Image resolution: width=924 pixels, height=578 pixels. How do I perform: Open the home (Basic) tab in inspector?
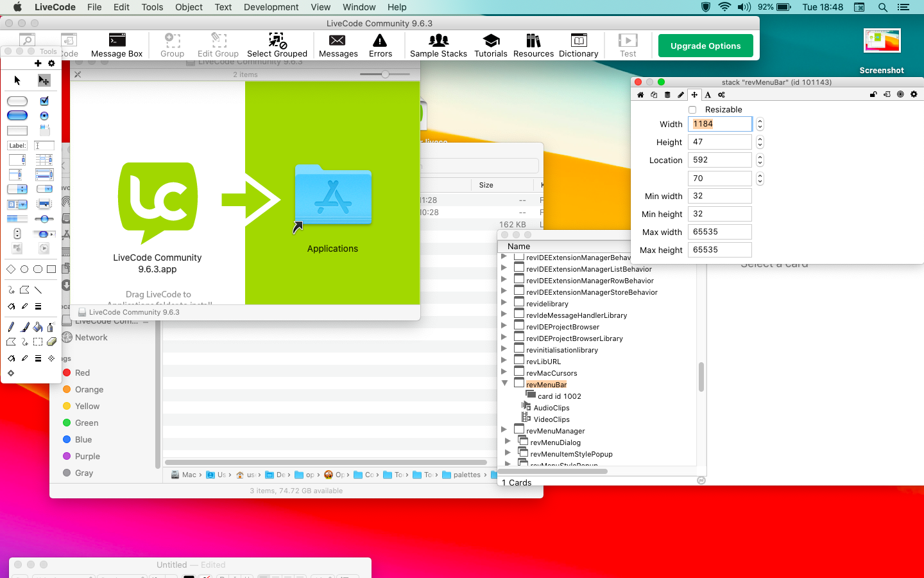point(640,94)
